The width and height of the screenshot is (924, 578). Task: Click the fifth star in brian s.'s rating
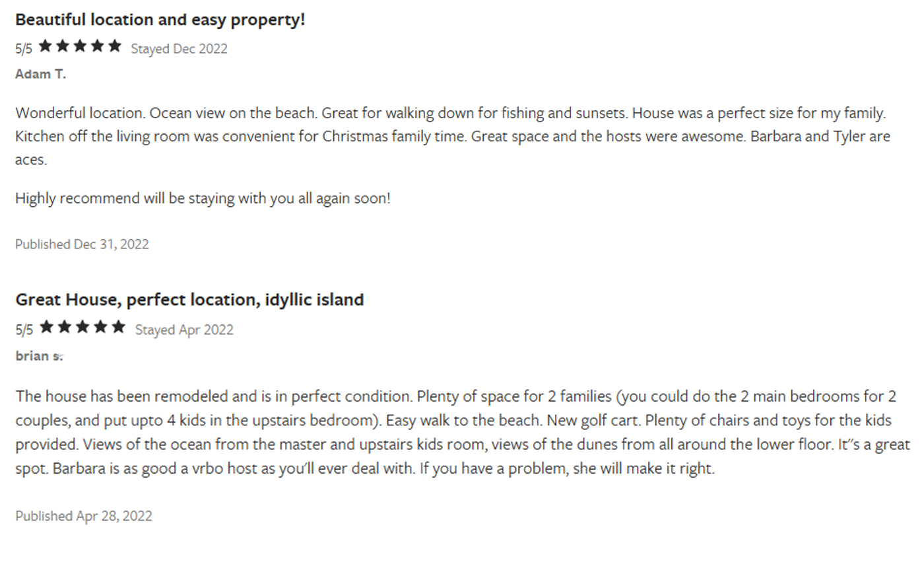click(x=118, y=327)
